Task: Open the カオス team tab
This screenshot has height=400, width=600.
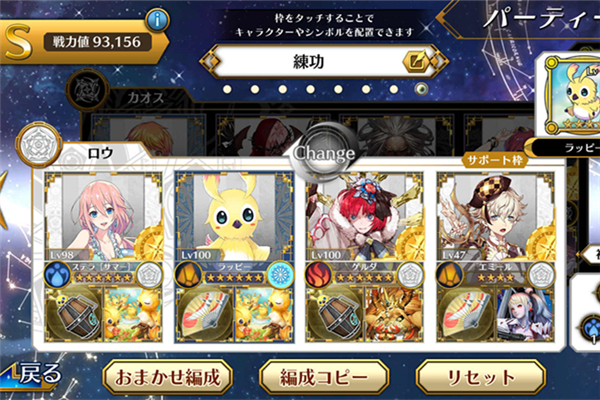Action: click(145, 98)
